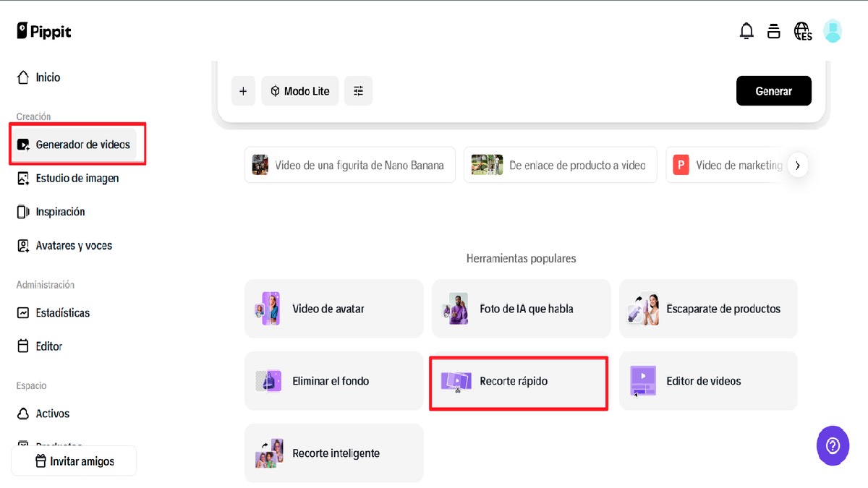Open the language globe ES selector
This screenshot has height=488, width=868.
(x=802, y=31)
